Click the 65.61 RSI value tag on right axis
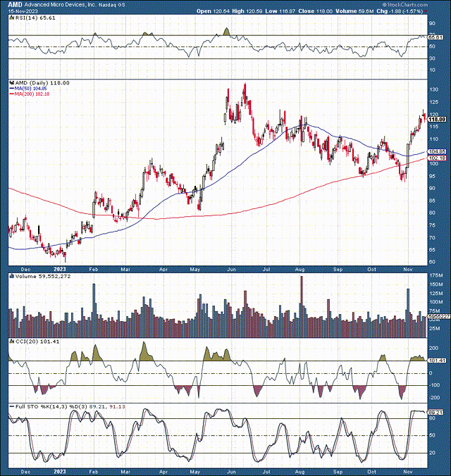The width and height of the screenshot is (451, 476). (x=435, y=37)
